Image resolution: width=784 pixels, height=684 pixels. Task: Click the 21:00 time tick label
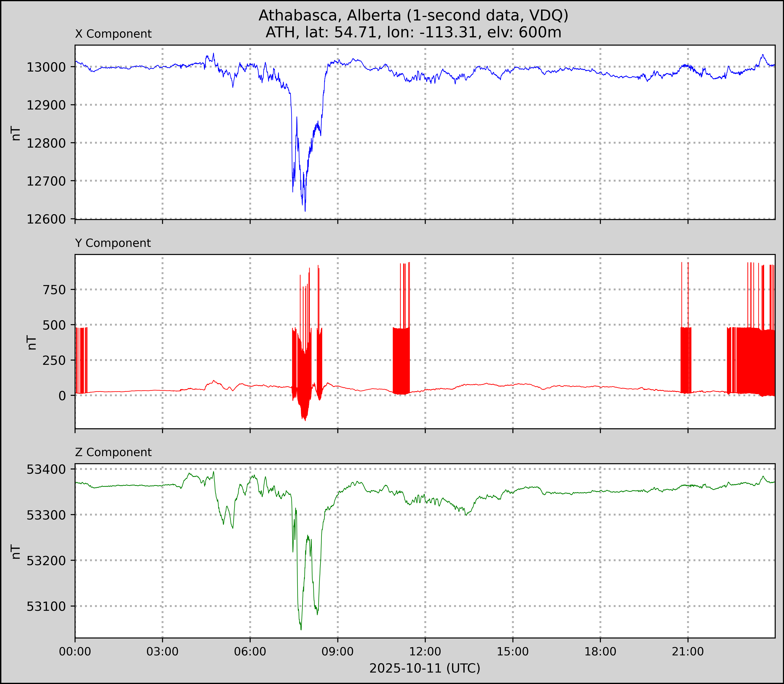point(688,652)
